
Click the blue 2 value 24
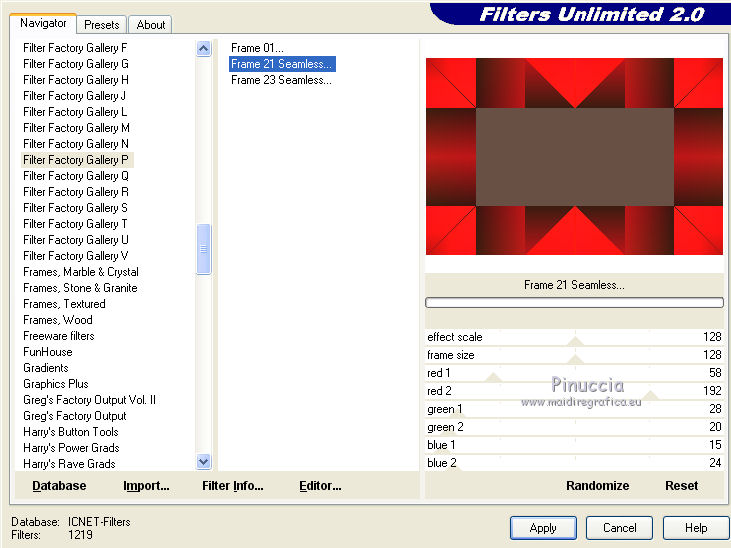[x=715, y=463]
